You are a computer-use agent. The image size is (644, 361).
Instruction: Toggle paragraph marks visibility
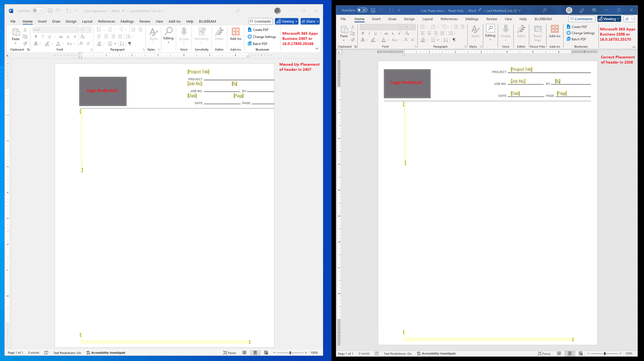pyautogui.click(x=130, y=43)
